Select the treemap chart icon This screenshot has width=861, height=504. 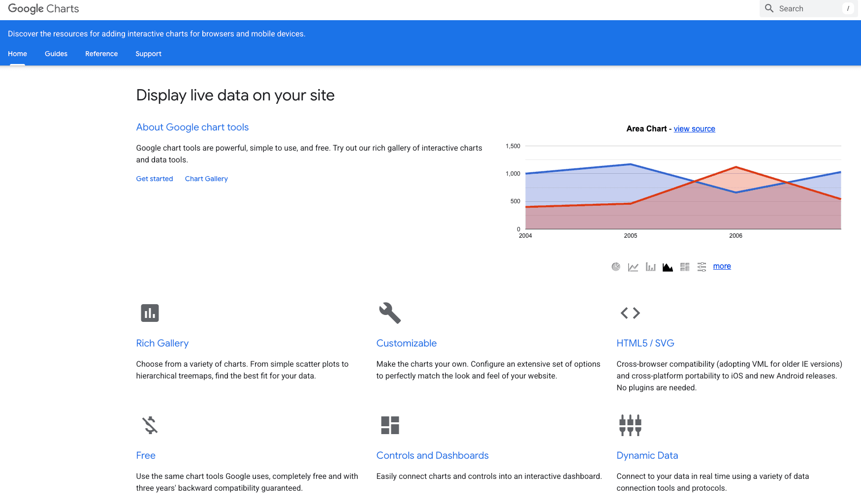pos(685,267)
